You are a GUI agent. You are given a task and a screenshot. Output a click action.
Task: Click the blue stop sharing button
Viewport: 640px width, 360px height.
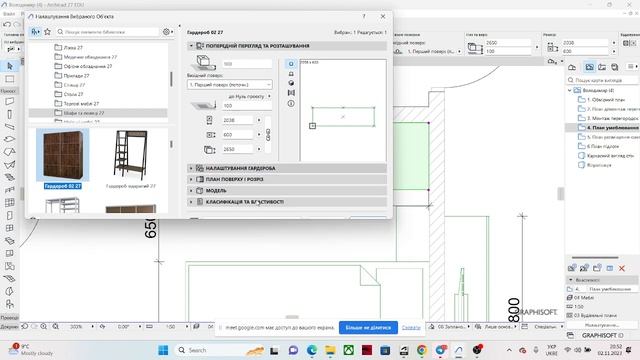pyautogui.click(x=368, y=327)
